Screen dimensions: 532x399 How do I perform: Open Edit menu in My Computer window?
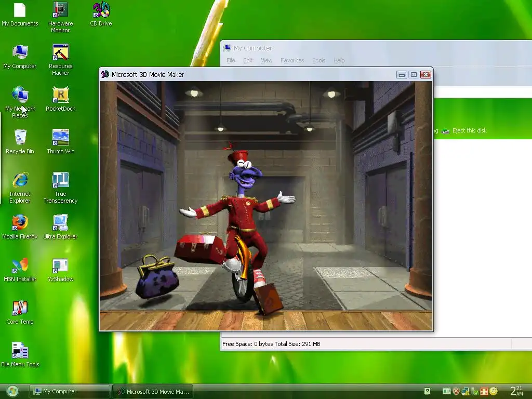click(x=248, y=60)
